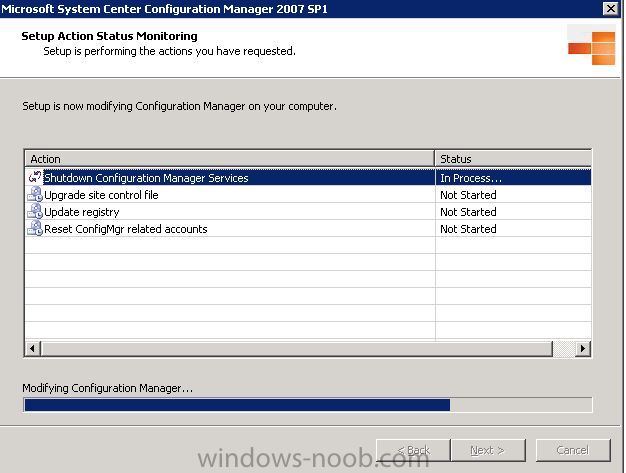Click Not Started status for Upgrade site control file
This screenshot has width=626, height=473.
pos(513,195)
